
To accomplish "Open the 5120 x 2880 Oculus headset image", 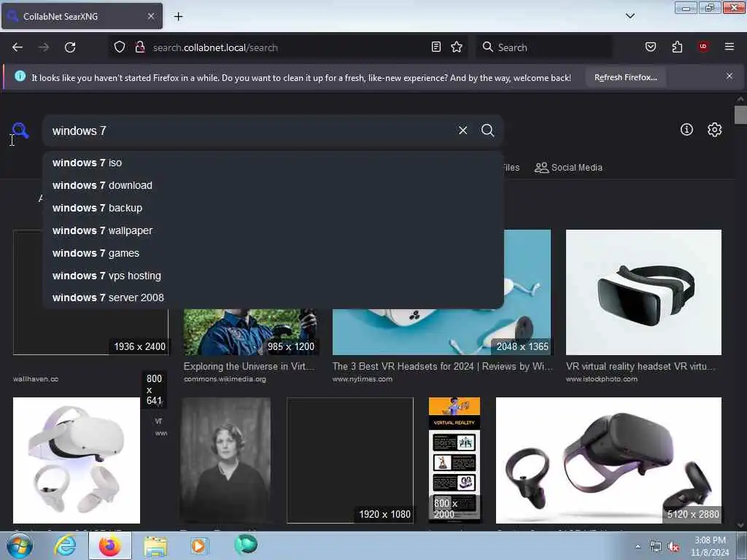I will tap(608, 461).
